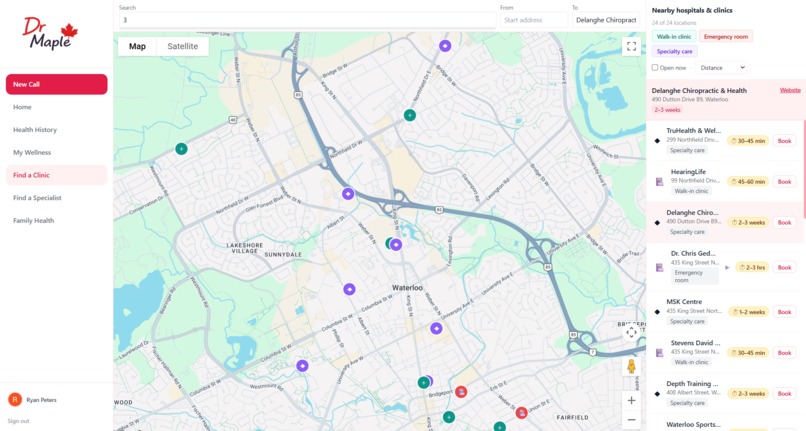Book HearingLife appointment
This screenshot has width=806, height=431.
pos(784,182)
